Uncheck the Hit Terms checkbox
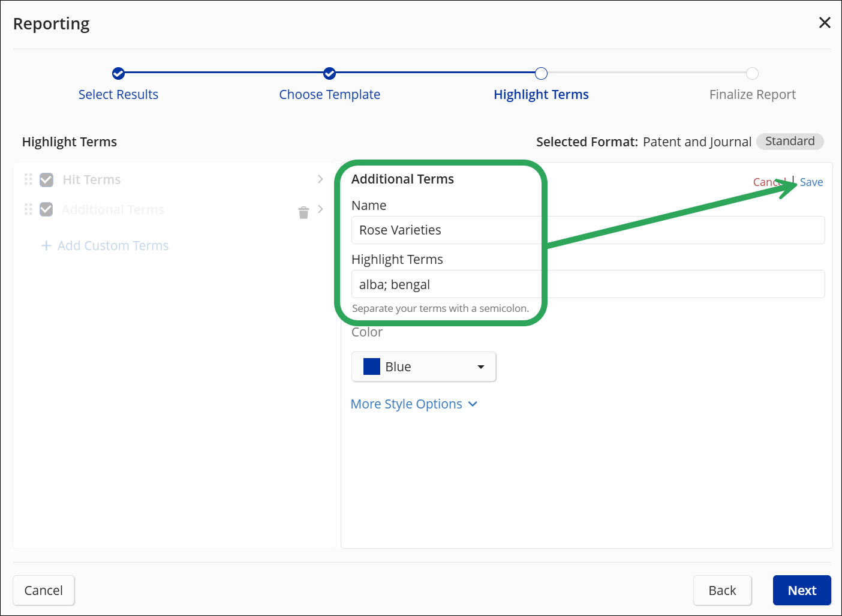This screenshot has height=616, width=842. click(46, 179)
